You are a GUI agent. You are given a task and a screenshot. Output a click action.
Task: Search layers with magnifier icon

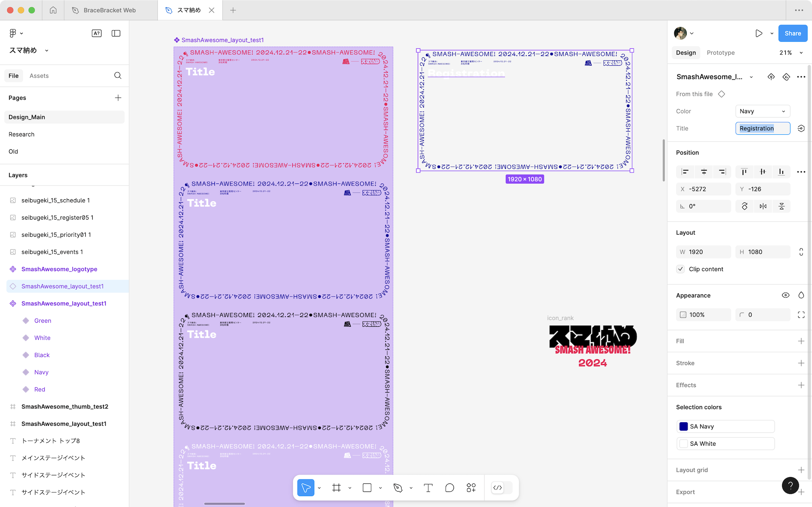(118, 76)
